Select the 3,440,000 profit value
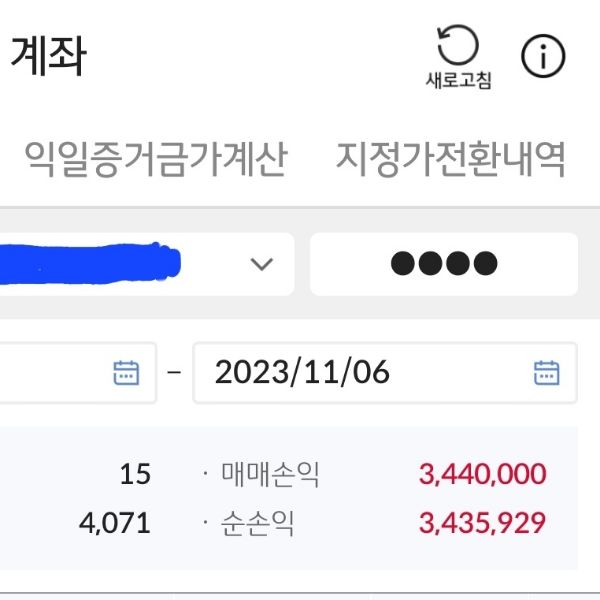The height and width of the screenshot is (600, 600). (483, 474)
